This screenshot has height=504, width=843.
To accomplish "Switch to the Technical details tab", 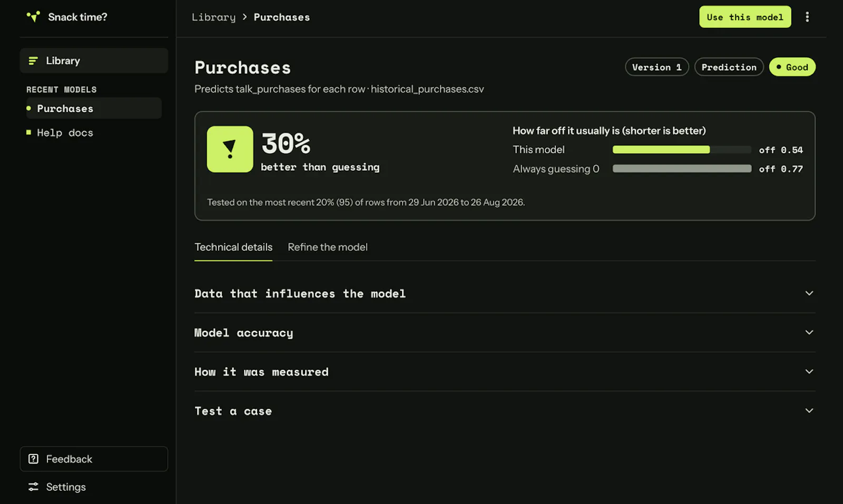I will click(x=233, y=247).
